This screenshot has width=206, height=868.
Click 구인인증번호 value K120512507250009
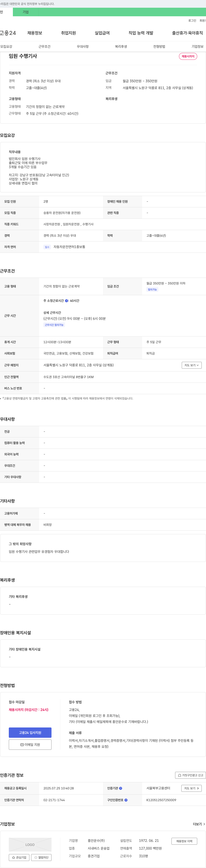click(161, 800)
